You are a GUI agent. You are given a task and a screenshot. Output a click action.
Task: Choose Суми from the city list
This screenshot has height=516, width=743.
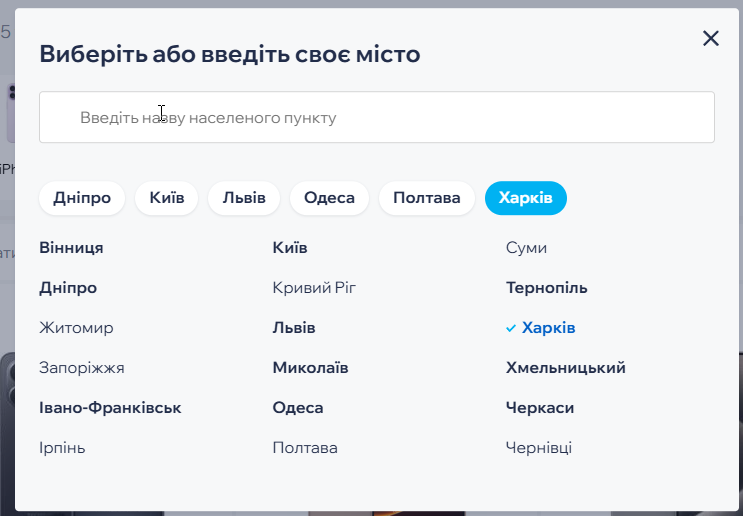[x=527, y=248]
